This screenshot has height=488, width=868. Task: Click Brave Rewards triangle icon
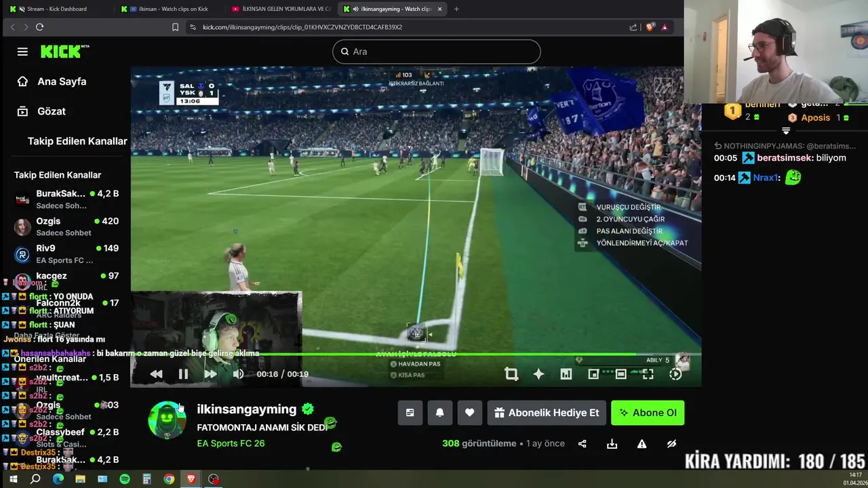click(665, 27)
